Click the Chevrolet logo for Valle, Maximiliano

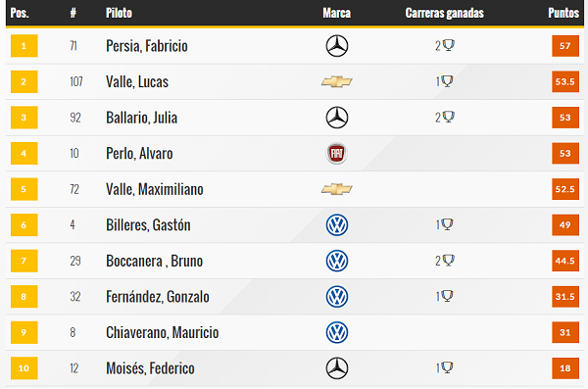(x=337, y=189)
